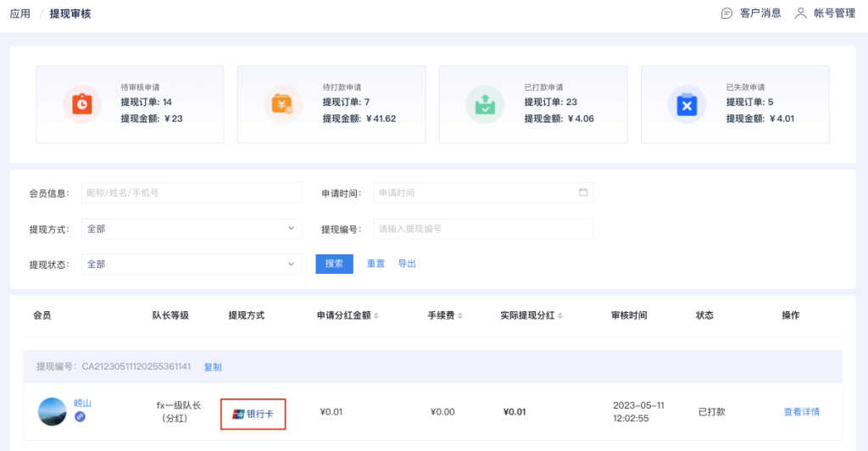This screenshot has height=451, width=868.
Task: Click the paid applications green icon
Action: 485,104
